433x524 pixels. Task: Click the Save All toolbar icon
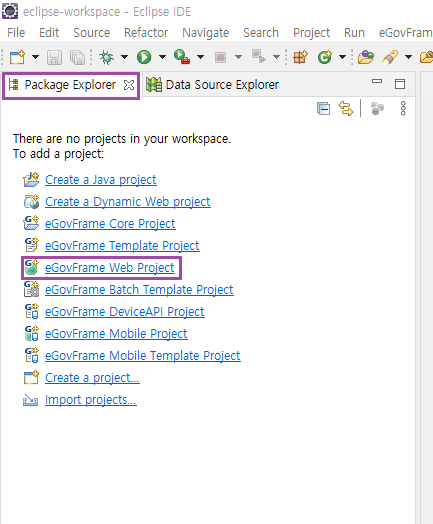[x=78, y=57]
